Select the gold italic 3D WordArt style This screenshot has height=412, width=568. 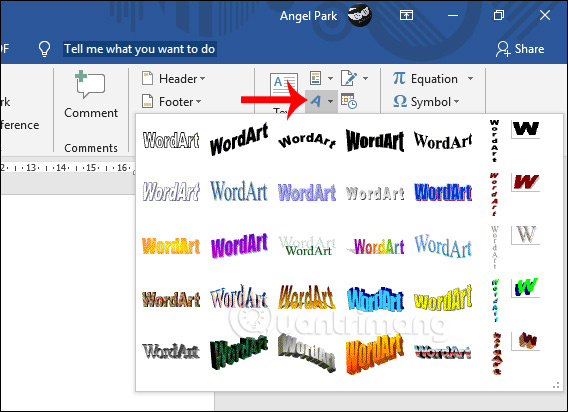pos(307,297)
